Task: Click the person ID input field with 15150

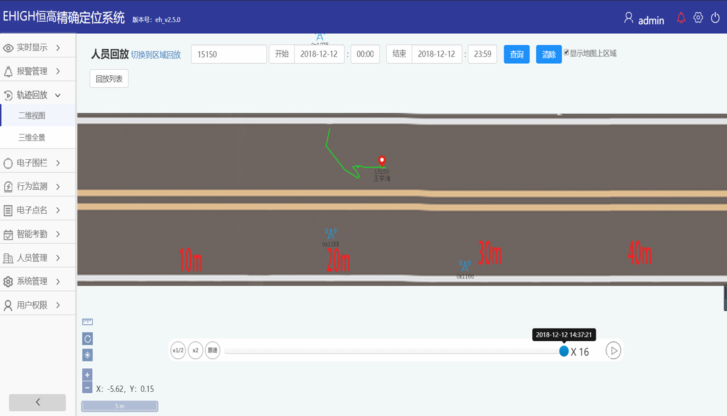Action: pyautogui.click(x=228, y=55)
